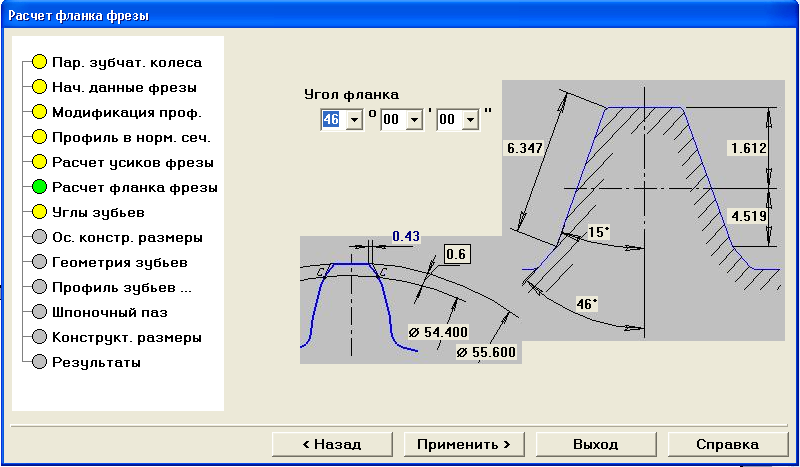Click the 15° angle label in diagram
This screenshot has width=800, height=467.
[x=598, y=232]
